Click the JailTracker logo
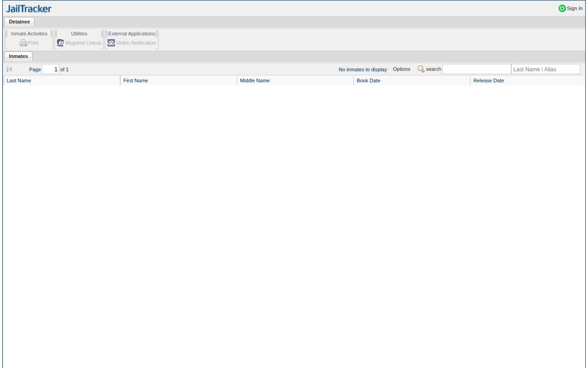 coord(28,9)
